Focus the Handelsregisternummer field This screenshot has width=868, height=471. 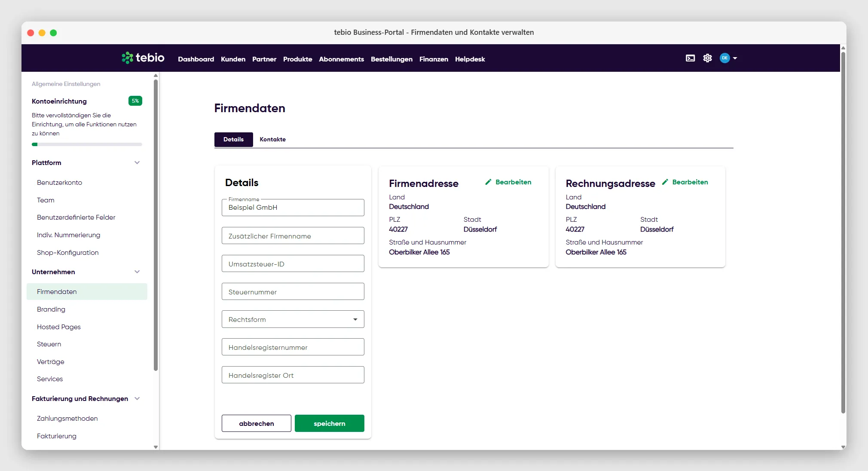(x=293, y=347)
